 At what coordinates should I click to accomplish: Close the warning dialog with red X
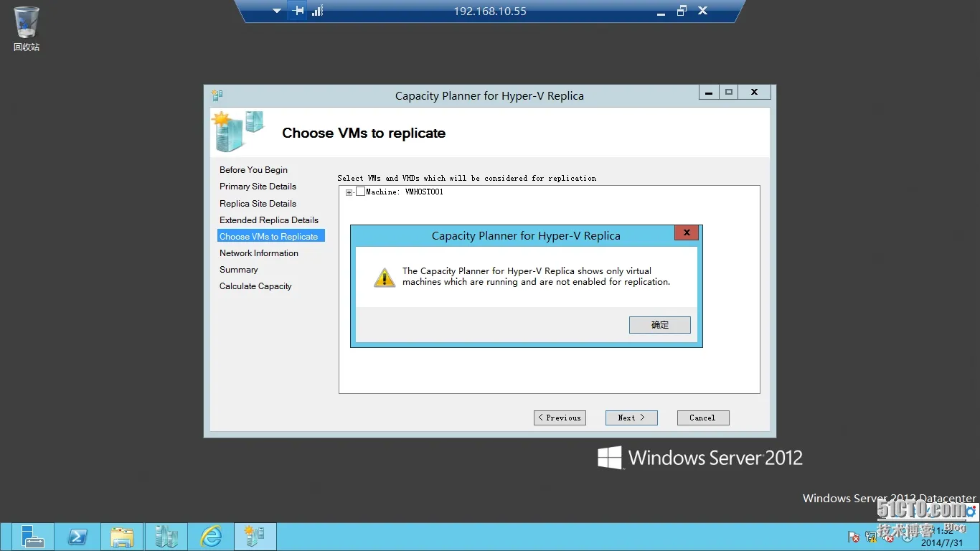point(687,232)
